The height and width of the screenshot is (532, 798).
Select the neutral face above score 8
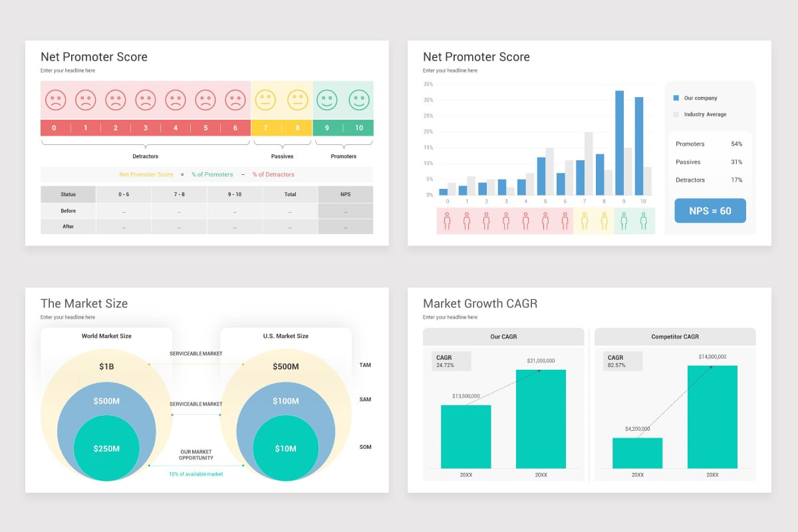pyautogui.click(x=297, y=100)
